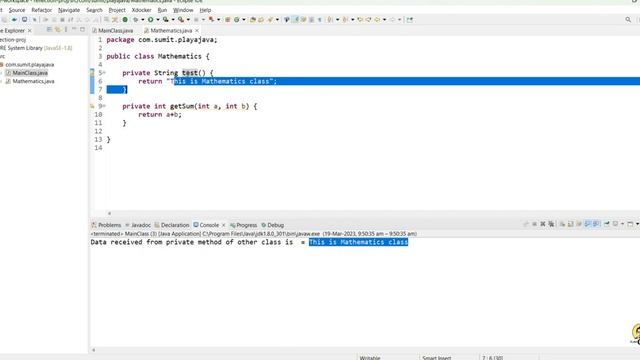Click the Search magnifier icon at toolbar right
This screenshot has height=360, width=640.
pyautogui.click(x=628, y=20)
